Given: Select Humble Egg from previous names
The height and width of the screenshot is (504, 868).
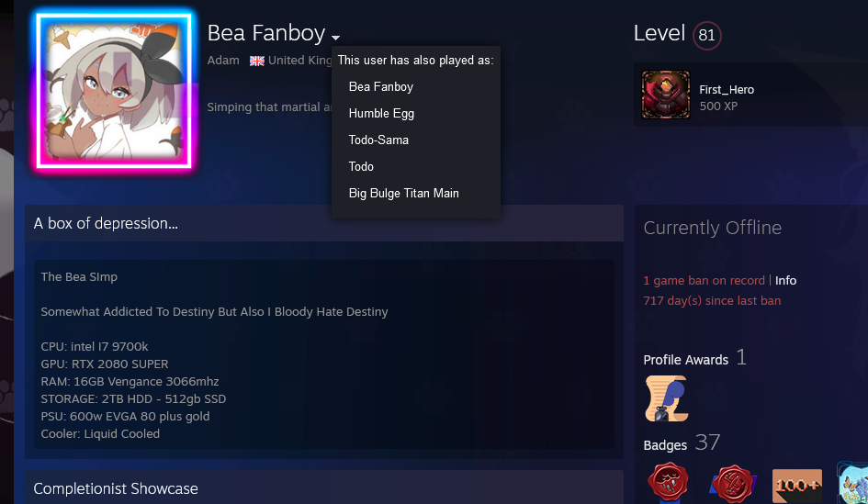Looking at the screenshot, I should pyautogui.click(x=381, y=114).
